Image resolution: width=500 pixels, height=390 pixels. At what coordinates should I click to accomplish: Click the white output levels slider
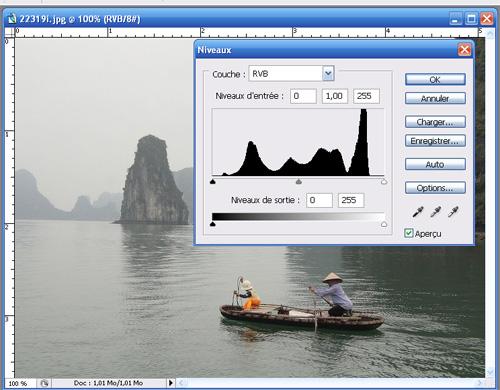(384, 224)
